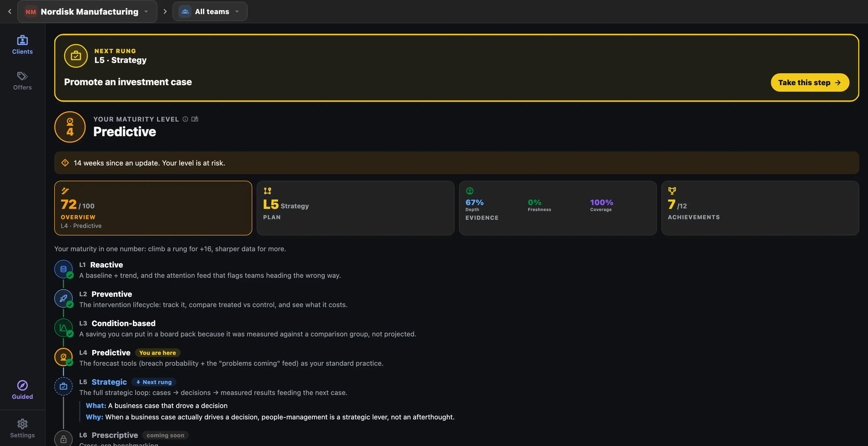Click the locked L6 Prescriptive icon
868x446 pixels.
(x=63, y=439)
